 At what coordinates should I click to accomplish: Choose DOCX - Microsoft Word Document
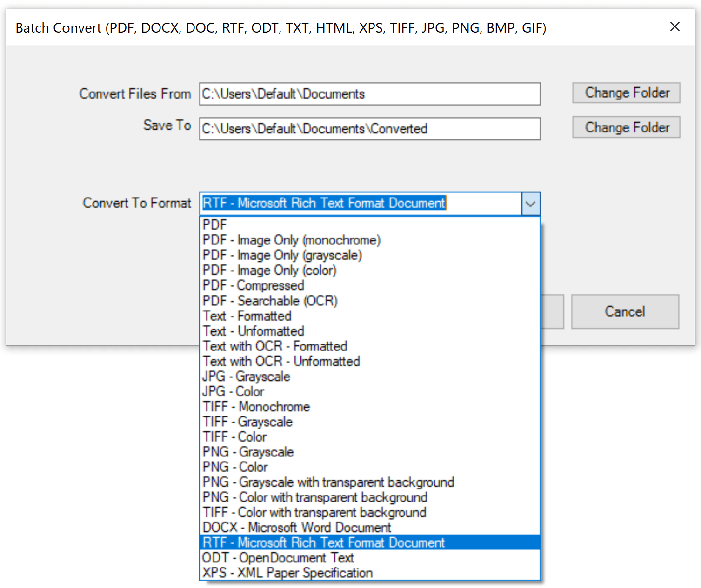click(297, 528)
